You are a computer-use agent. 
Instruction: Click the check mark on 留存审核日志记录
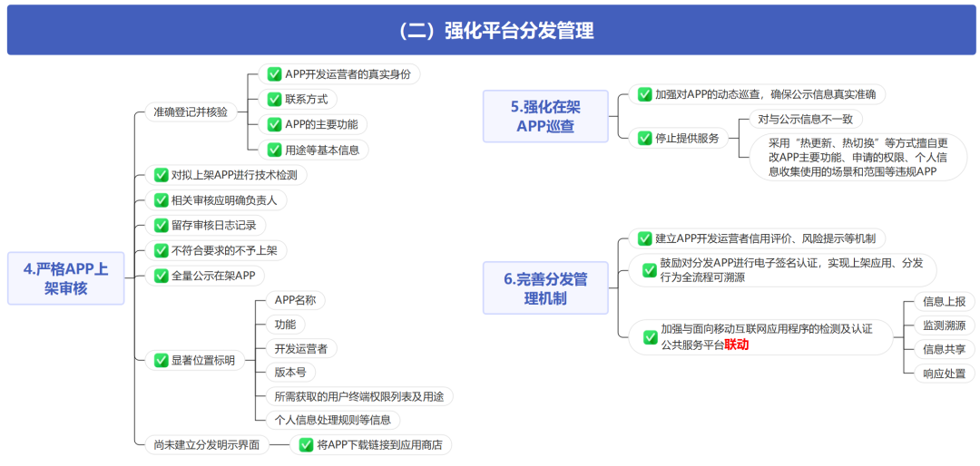point(161,225)
